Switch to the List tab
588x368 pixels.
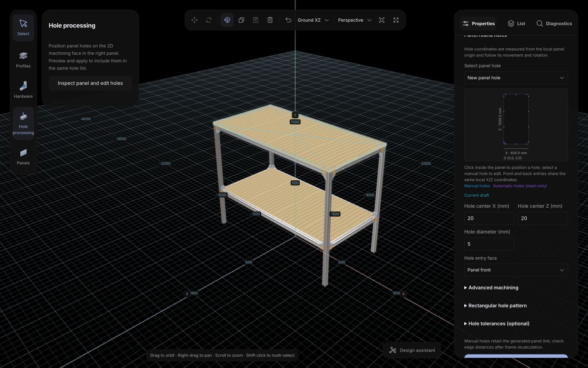coord(517,24)
